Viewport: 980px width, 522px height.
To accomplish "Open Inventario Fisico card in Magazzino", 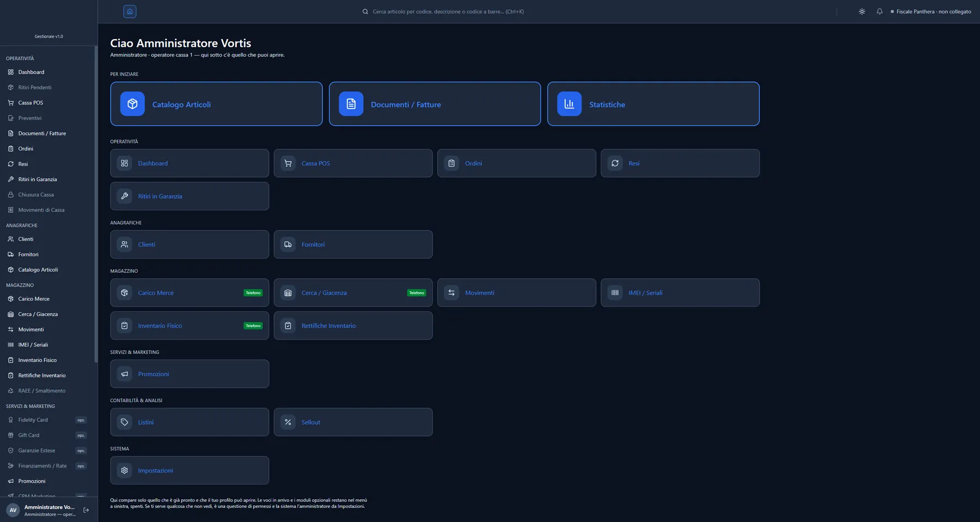I will [189, 326].
